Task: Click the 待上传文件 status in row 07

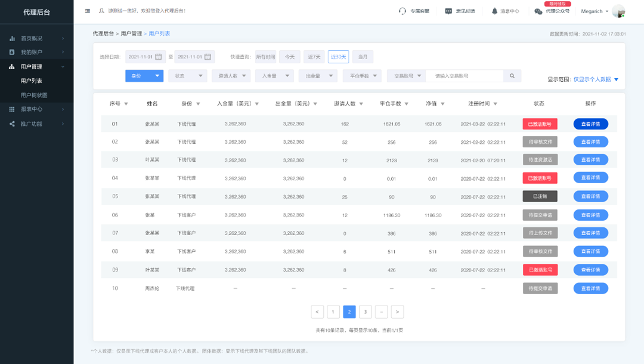Action: (x=540, y=233)
